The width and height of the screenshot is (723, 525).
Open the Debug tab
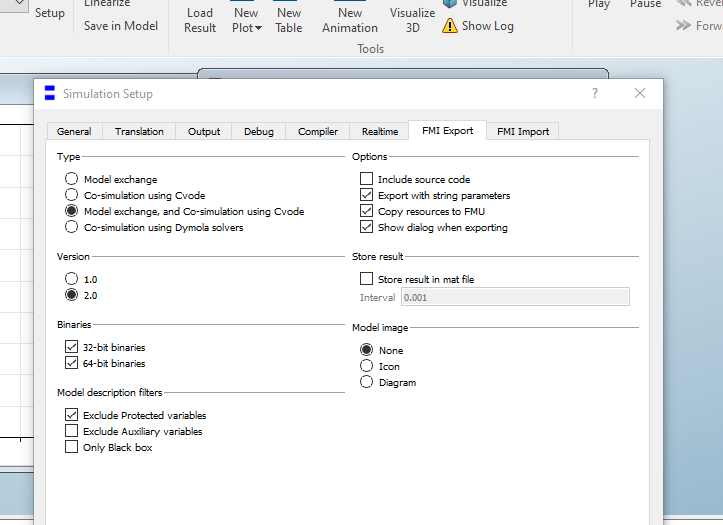pos(259,131)
